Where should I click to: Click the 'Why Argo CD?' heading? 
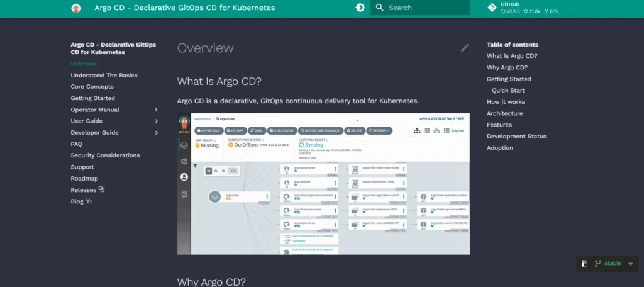[211, 282]
